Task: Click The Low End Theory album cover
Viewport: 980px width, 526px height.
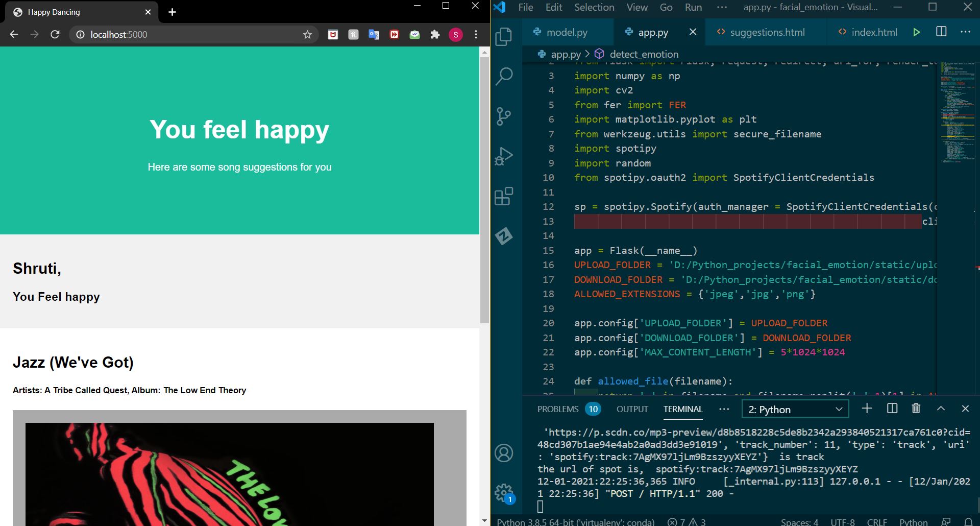Action: point(230,474)
